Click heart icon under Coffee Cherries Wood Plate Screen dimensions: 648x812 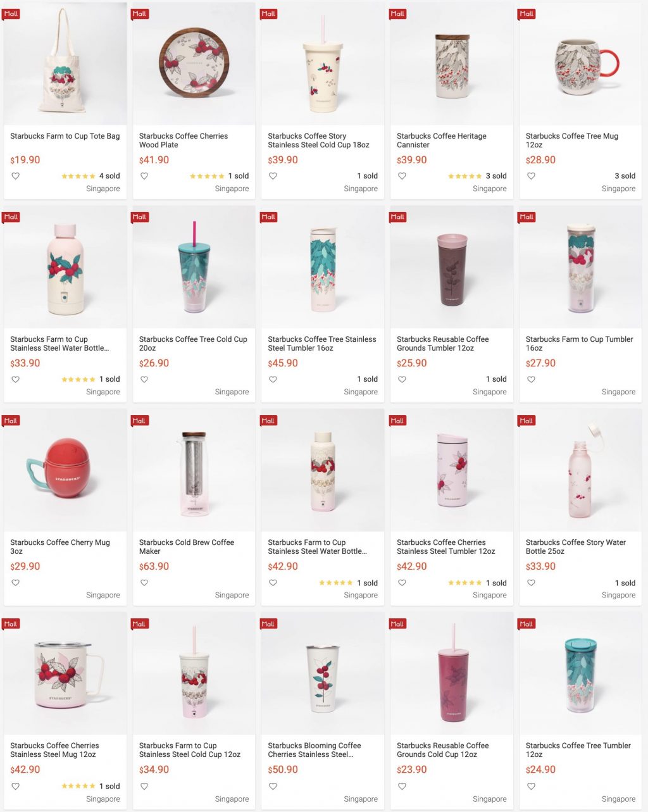click(x=144, y=176)
